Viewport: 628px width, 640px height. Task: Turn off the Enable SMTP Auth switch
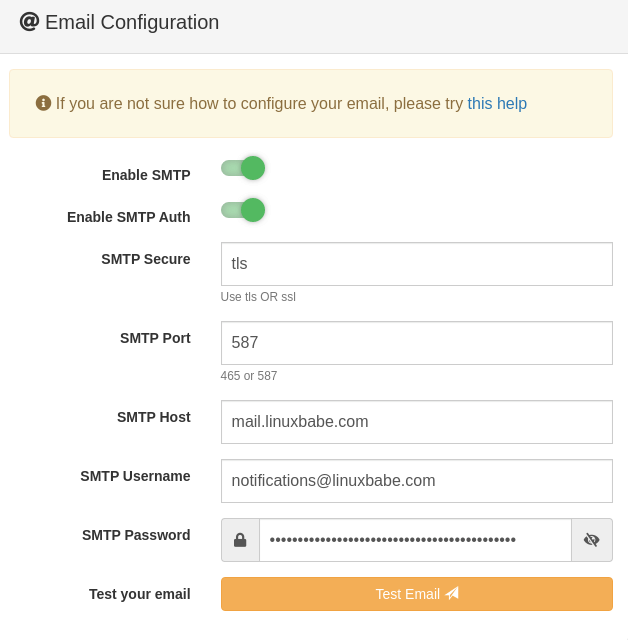(x=243, y=210)
